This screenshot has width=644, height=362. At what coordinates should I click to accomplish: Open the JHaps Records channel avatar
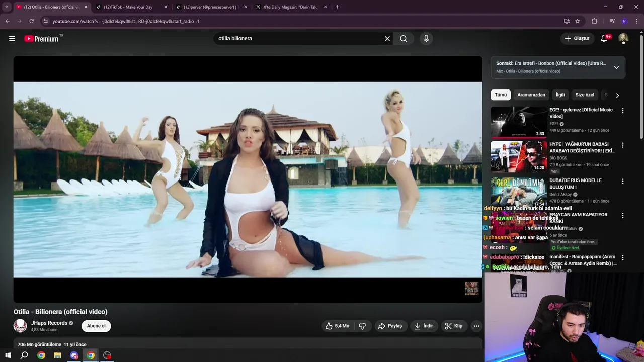click(20, 326)
